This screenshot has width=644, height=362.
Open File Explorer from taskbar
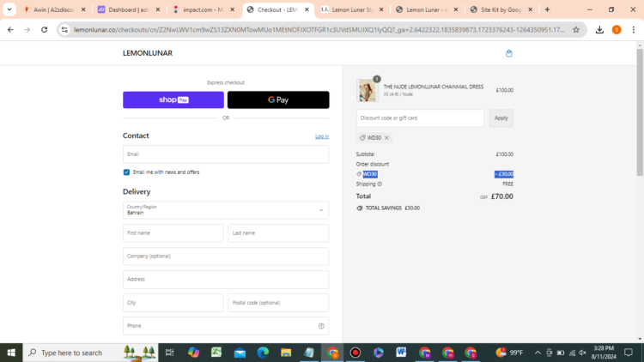286,353
